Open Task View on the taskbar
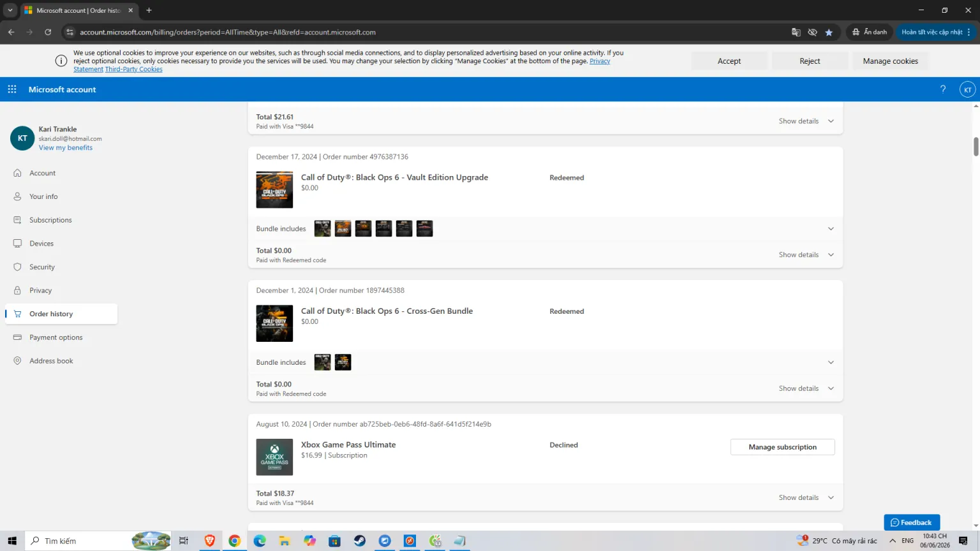Viewport: 980px width, 551px height. click(184, 541)
